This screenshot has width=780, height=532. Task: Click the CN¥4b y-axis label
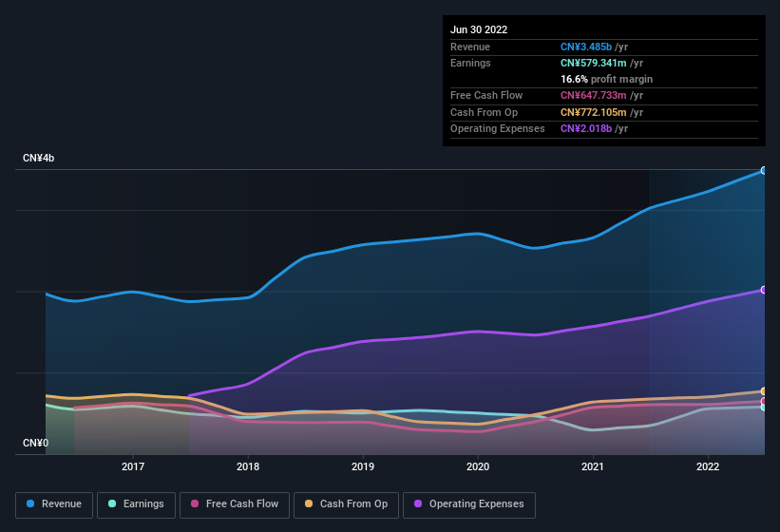pyautogui.click(x=39, y=158)
